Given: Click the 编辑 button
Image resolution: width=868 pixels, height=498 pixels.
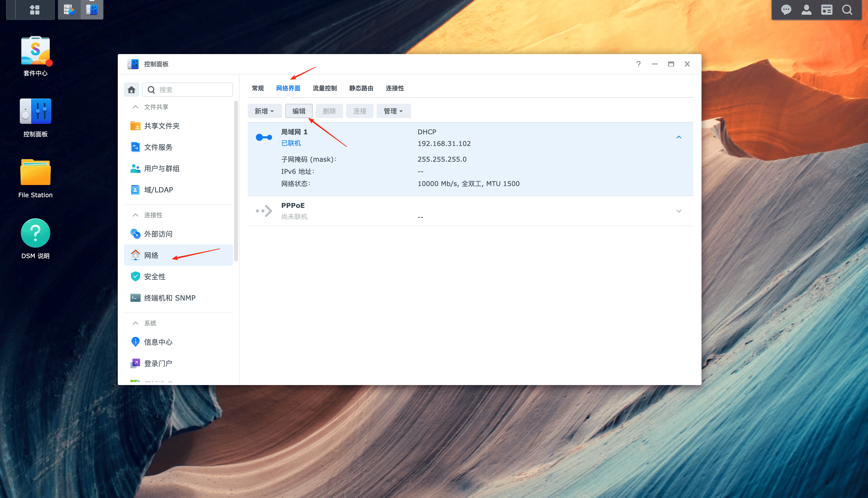Looking at the screenshot, I should click(298, 111).
